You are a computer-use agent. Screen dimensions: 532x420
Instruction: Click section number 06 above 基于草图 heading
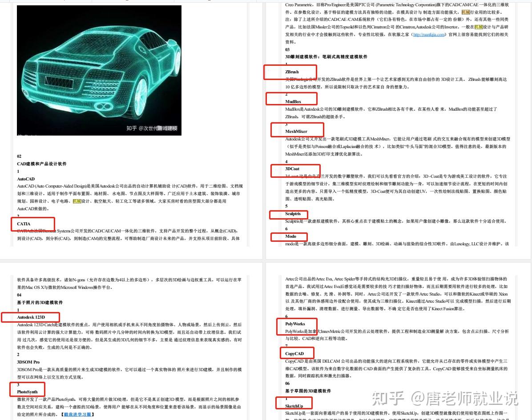pyautogui.click(x=287, y=384)
